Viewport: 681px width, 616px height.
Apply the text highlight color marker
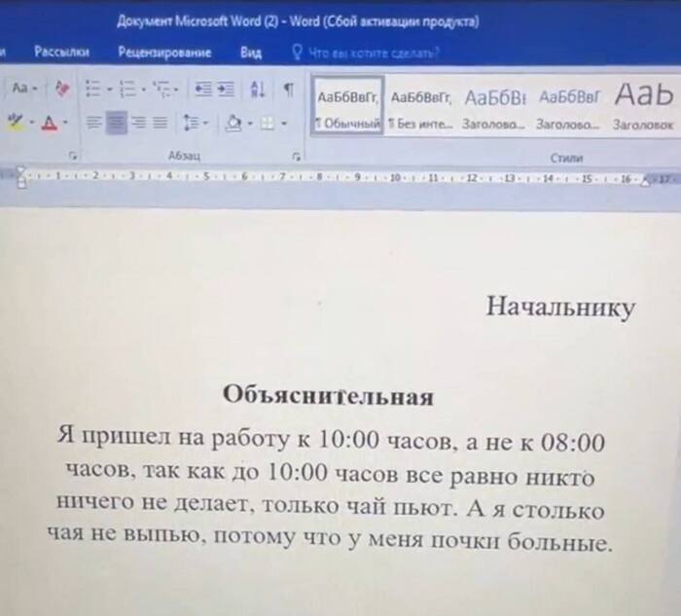click(x=17, y=122)
